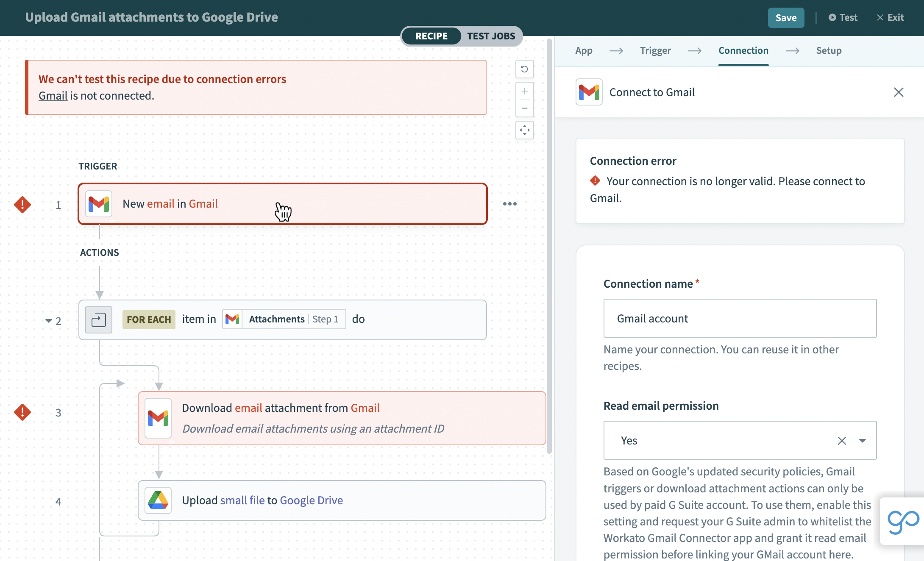Click the Gmail icon in step 3
The width and height of the screenshot is (924, 561).
(158, 418)
